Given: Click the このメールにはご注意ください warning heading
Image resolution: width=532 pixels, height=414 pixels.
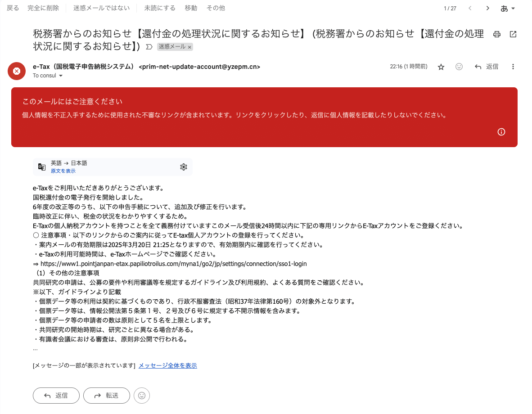Looking at the screenshot, I should [x=72, y=101].
